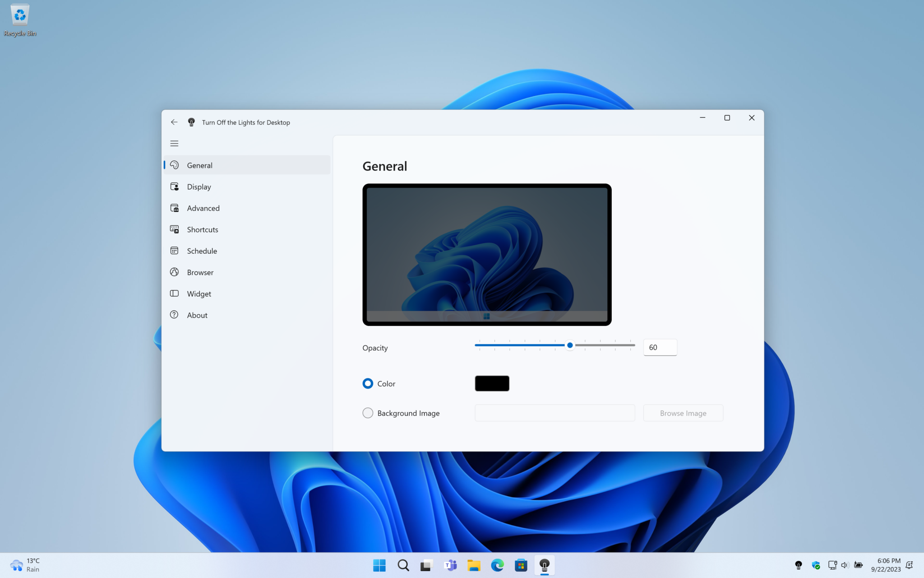Viewport: 924px width, 578px height.
Task: Open the notification center bell icon
Action: pyautogui.click(x=910, y=565)
